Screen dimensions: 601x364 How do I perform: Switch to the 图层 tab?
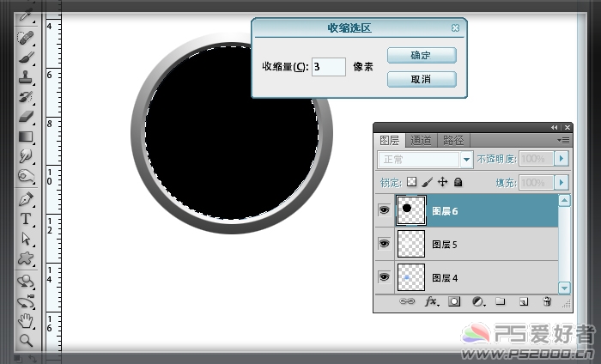coord(390,140)
